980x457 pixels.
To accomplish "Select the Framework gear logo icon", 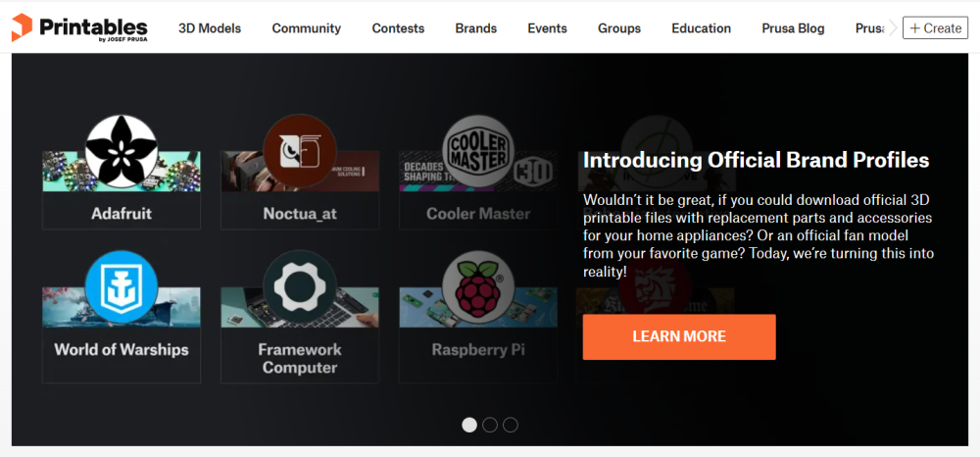I will 299,288.
